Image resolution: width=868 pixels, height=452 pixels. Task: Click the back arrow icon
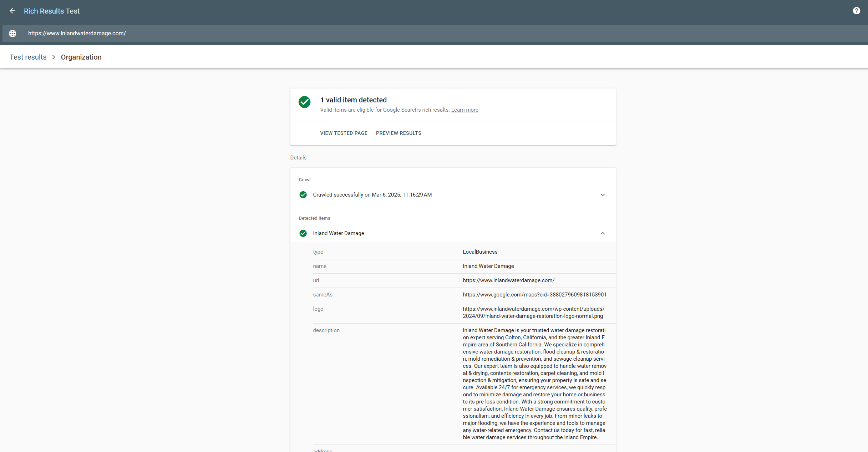click(x=12, y=11)
